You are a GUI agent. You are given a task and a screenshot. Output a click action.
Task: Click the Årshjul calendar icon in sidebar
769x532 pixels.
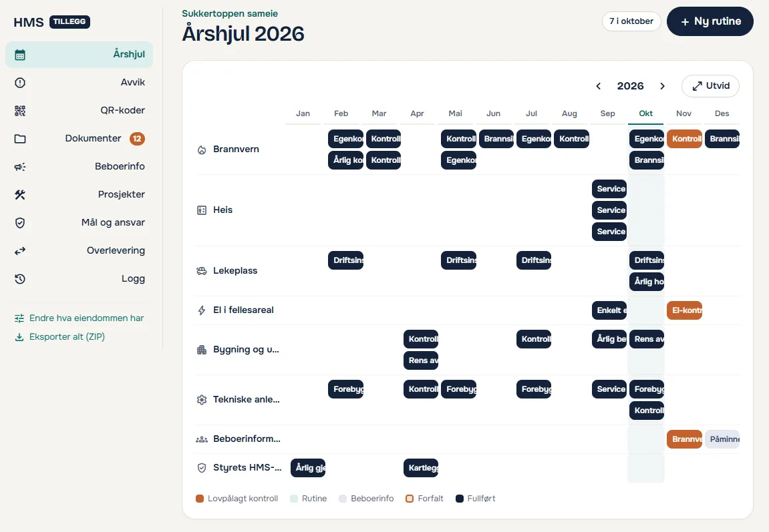(20, 55)
